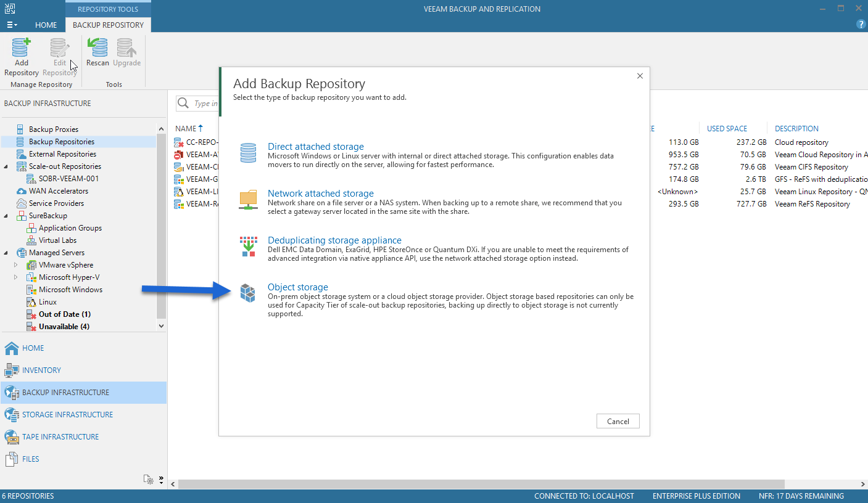Open the navigation pane options gear icon
The image size is (868, 503).
point(148,479)
